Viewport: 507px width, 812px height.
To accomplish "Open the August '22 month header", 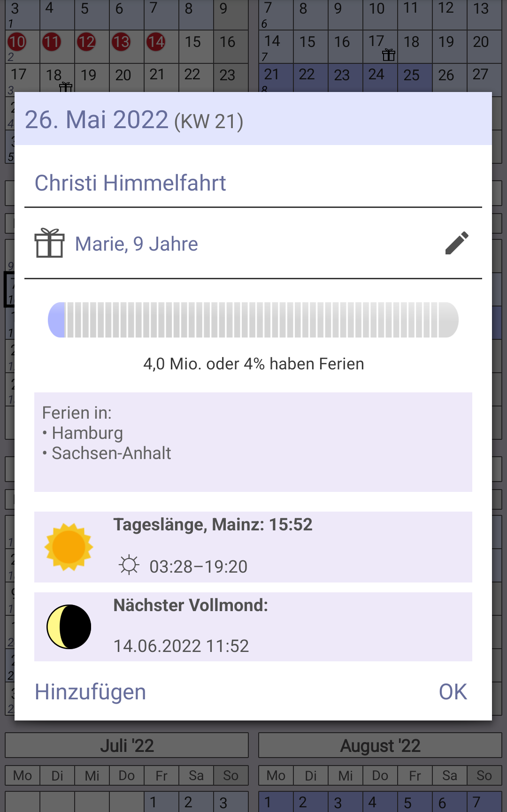I will (380, 745).
